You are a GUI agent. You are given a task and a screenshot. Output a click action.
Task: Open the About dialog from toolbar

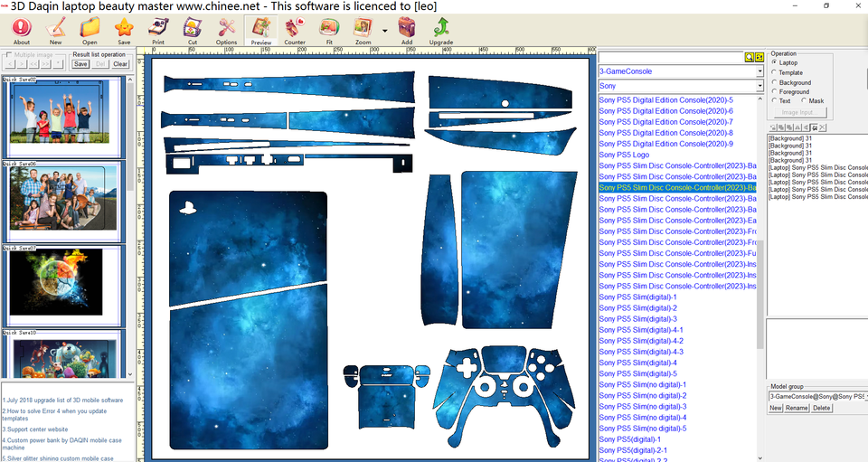[22, 31]
